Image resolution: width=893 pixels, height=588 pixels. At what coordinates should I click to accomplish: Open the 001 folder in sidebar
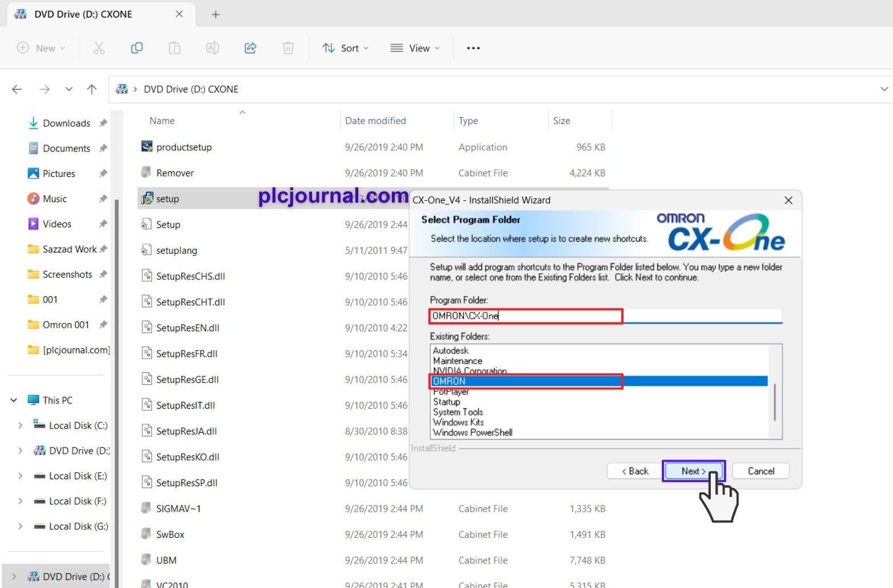tap(50, 299)
